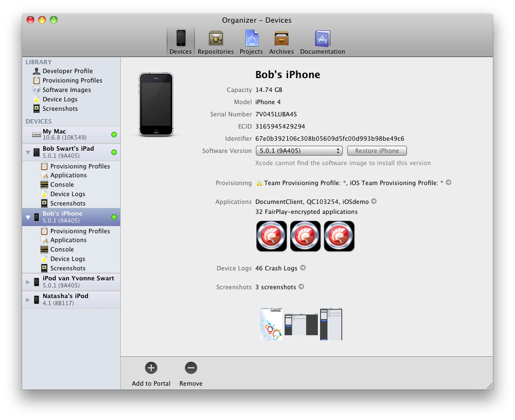Click the iPhone icon beside Bob's iPhone
The height and width of the screenshot is (420, 515).
click(37, 217)
